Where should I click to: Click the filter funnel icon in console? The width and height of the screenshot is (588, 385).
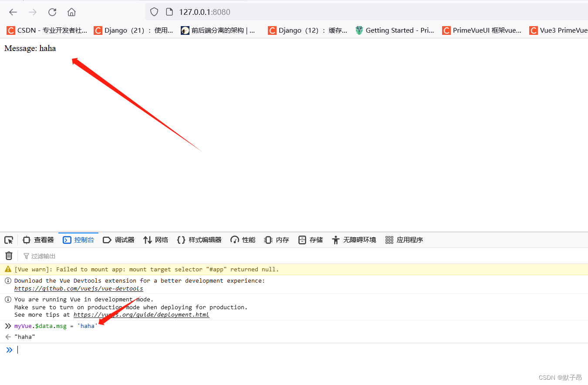26,256
